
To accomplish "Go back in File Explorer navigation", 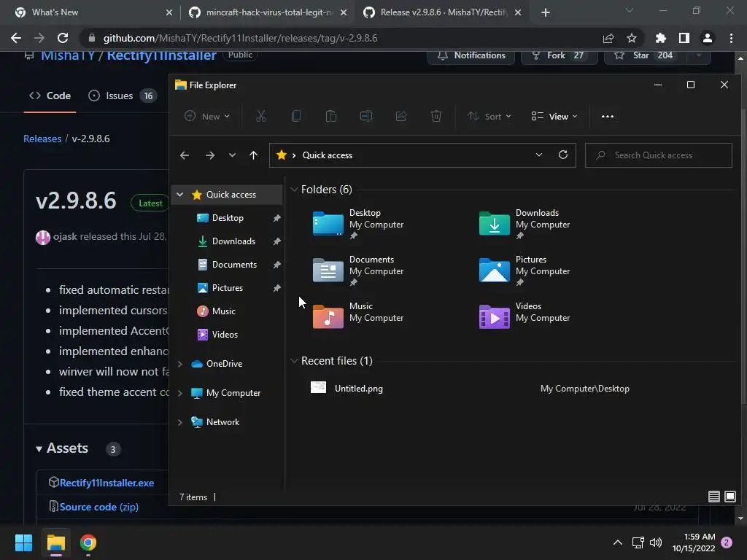I will point(185,155).
